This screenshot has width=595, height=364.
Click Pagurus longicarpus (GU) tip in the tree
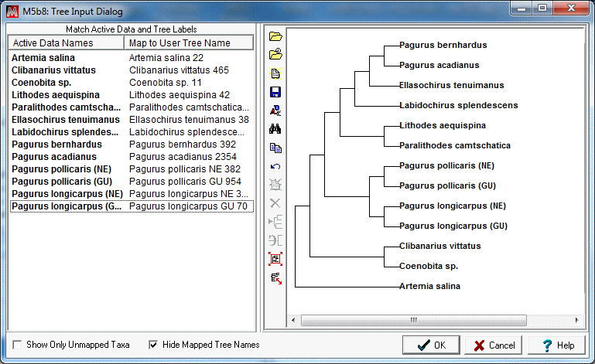point(453,226)
